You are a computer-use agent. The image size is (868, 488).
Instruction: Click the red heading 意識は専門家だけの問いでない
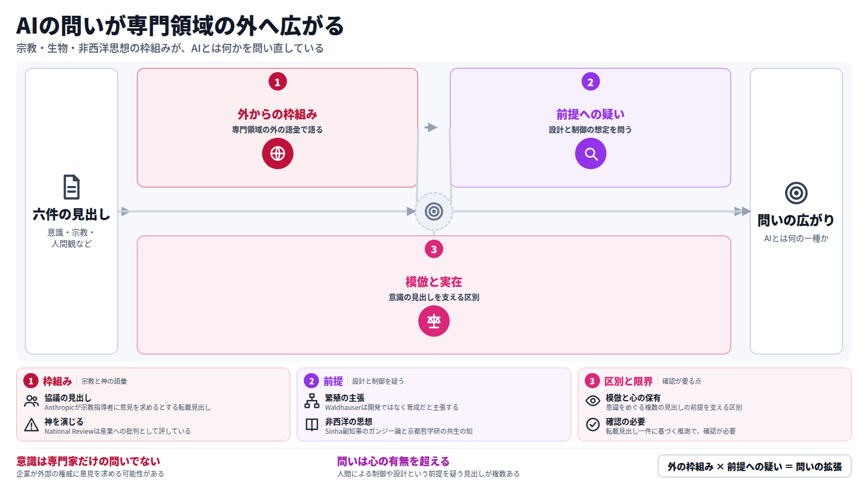88,461
